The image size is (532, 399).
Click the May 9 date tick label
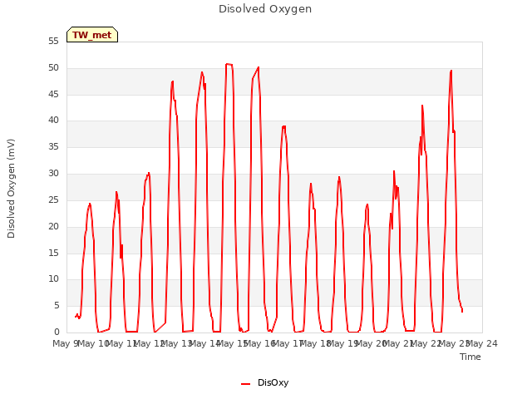66,343
